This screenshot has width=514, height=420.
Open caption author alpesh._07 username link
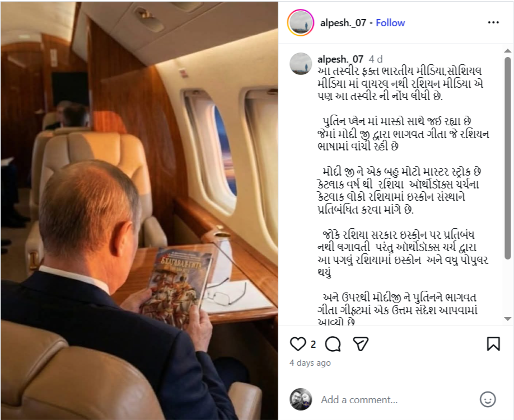coord(340,59)
